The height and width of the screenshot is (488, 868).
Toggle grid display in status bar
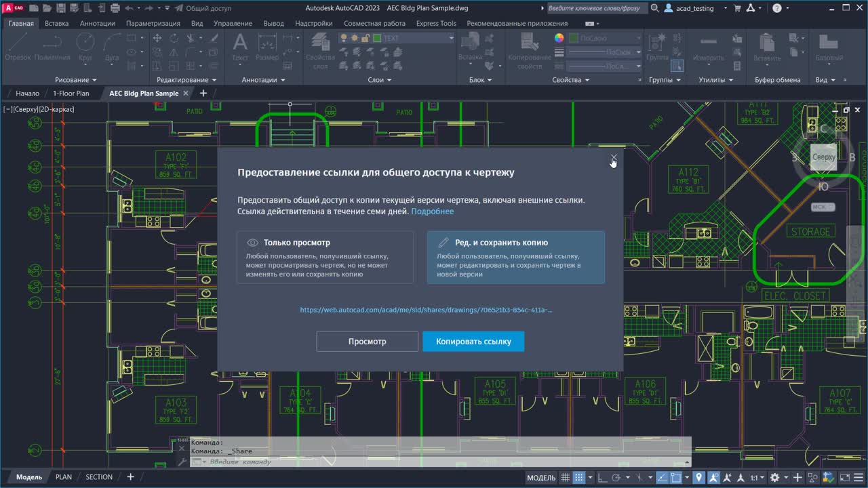565,478
